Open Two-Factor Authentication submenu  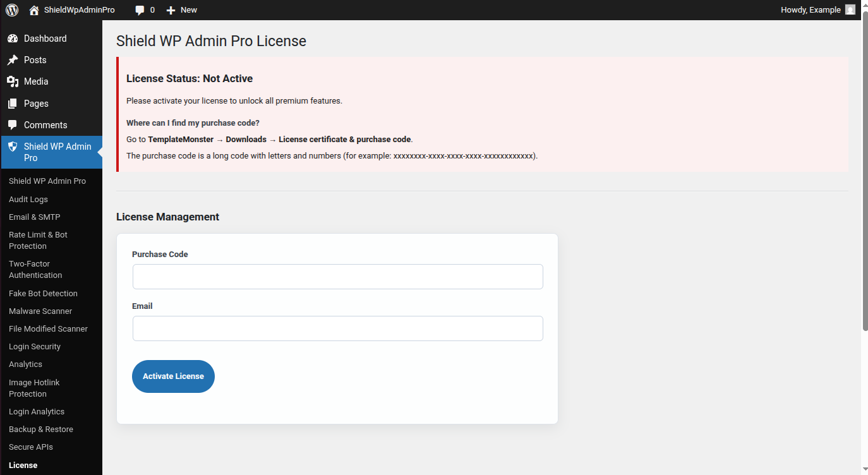[35, 270]
